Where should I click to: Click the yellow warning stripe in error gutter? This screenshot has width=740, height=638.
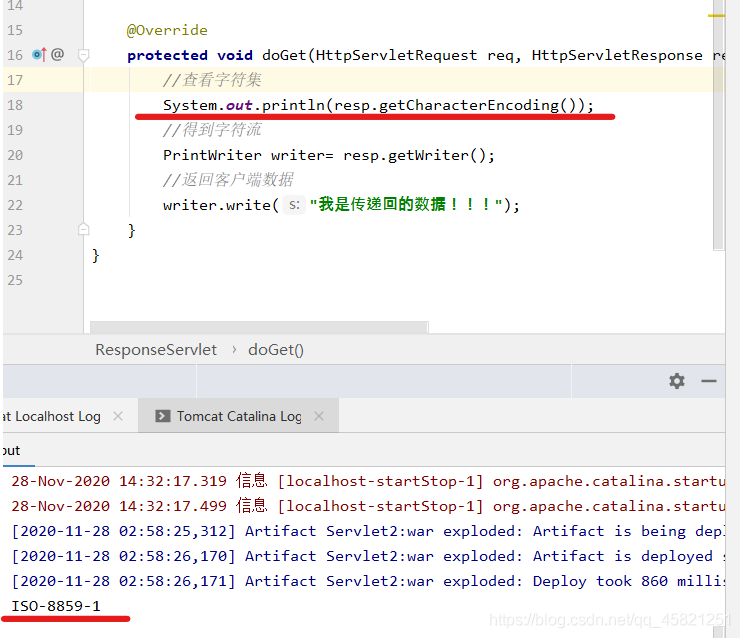(716, 16)
